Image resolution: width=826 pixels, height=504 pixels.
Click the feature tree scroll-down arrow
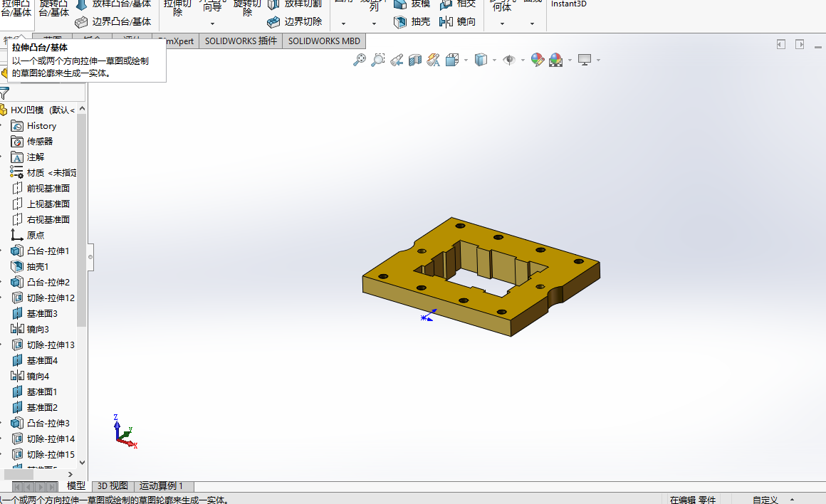point(82,463)
